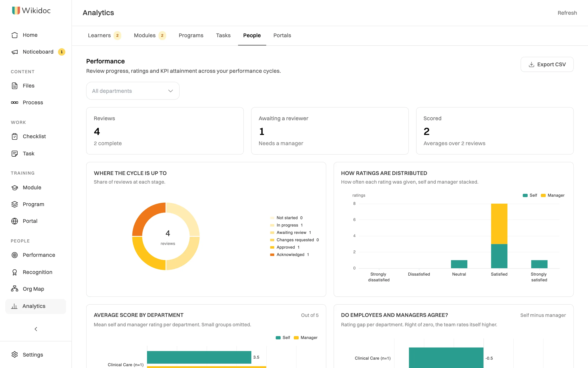Select the People tab
588x368 pixels.
(x=252, y=36)
